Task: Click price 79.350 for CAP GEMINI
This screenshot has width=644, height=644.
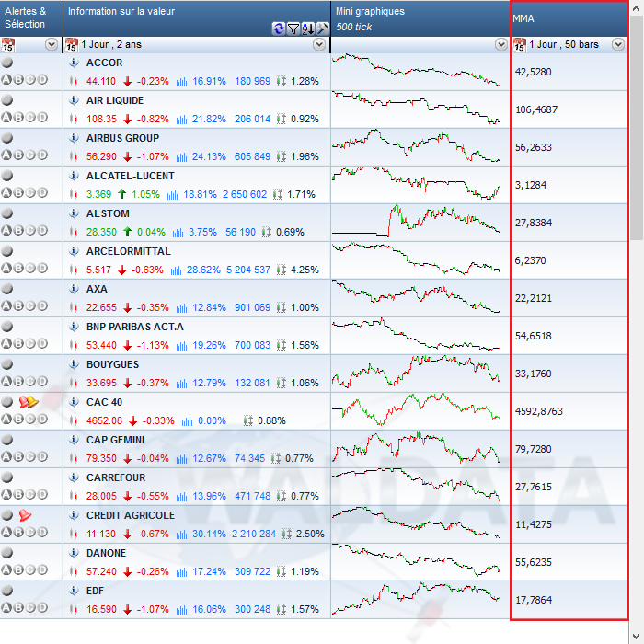Action: pyautogui.click(x=101, y=458)
